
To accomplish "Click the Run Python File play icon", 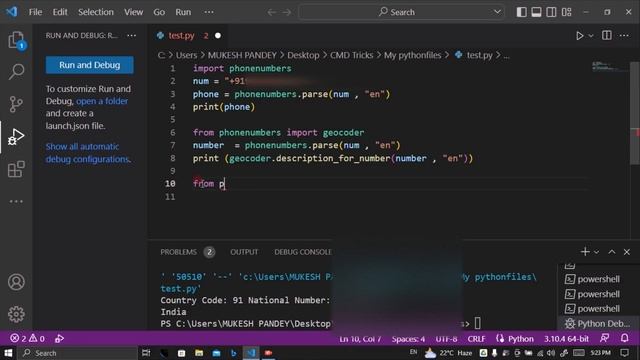I will [x=579, y=36].
